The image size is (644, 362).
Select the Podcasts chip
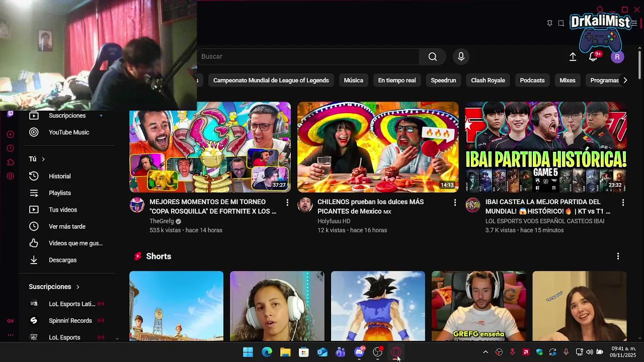tap(532, 80)
